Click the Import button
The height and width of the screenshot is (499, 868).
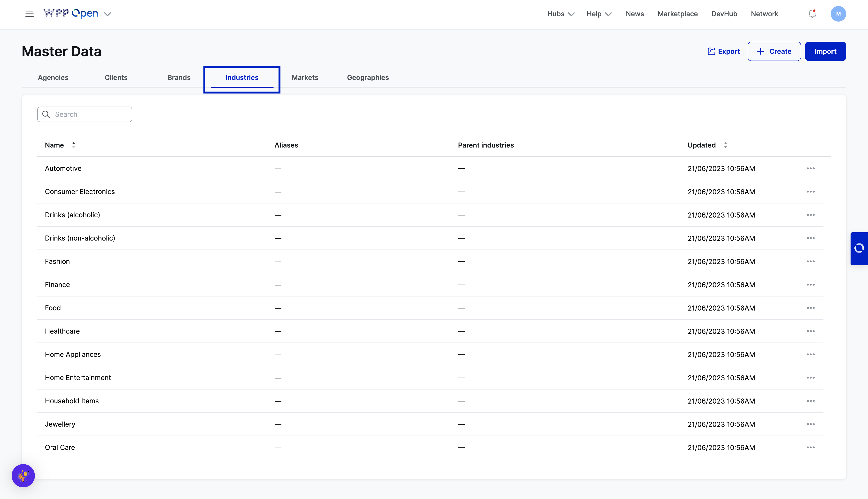(825, 51)
